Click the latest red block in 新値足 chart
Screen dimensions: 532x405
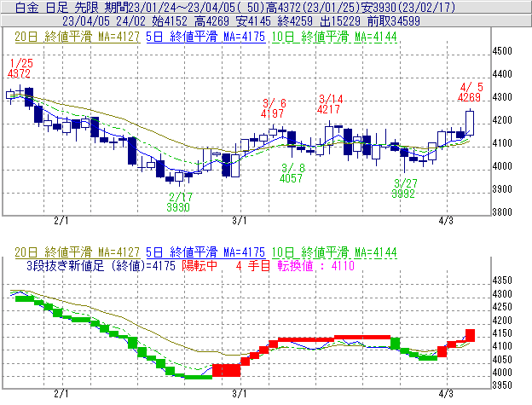coord(470,335)
